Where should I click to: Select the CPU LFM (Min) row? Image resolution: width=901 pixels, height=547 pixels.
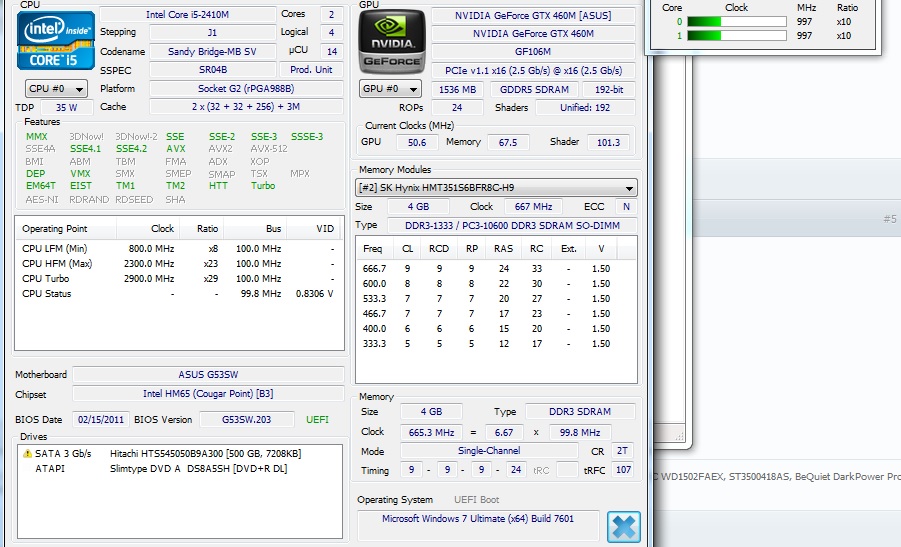pyautogui.click(x=178, y=249)
